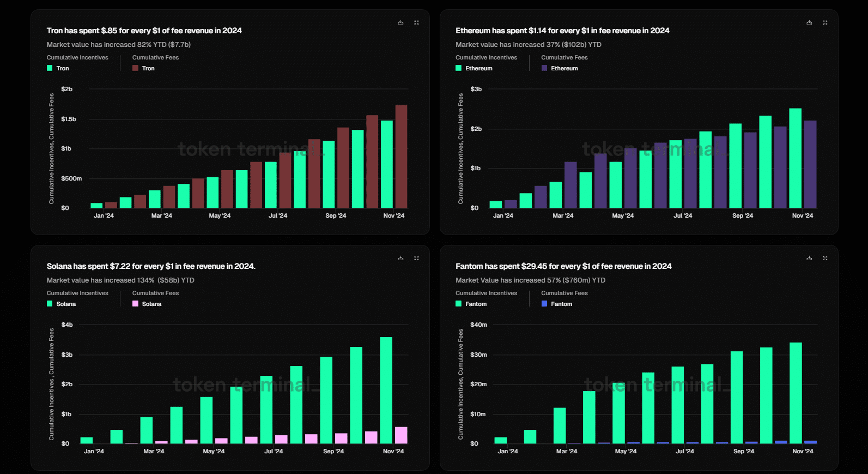
Task: Click the Ethereum $1.14 chart title
Action: click(x=562, y=31)
